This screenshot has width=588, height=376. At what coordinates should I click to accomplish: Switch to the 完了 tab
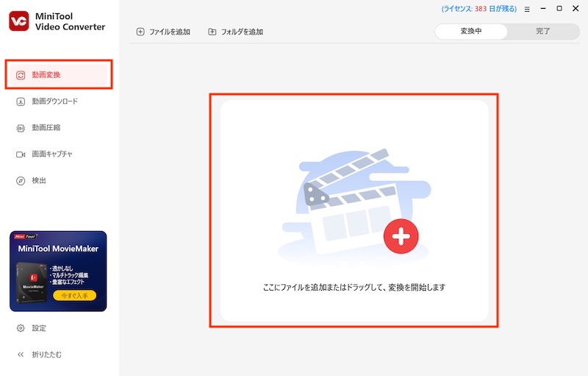tap(542, 32)
